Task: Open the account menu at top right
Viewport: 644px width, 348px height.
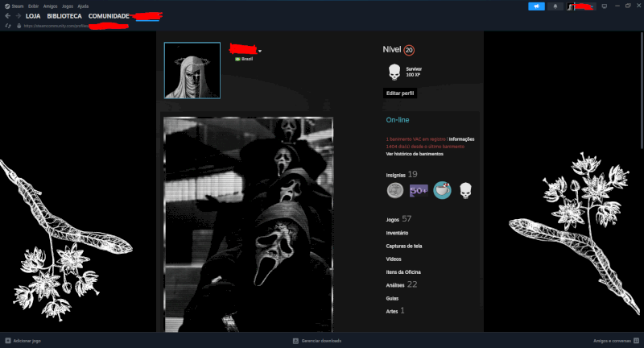Action: [x=581, y=6]
